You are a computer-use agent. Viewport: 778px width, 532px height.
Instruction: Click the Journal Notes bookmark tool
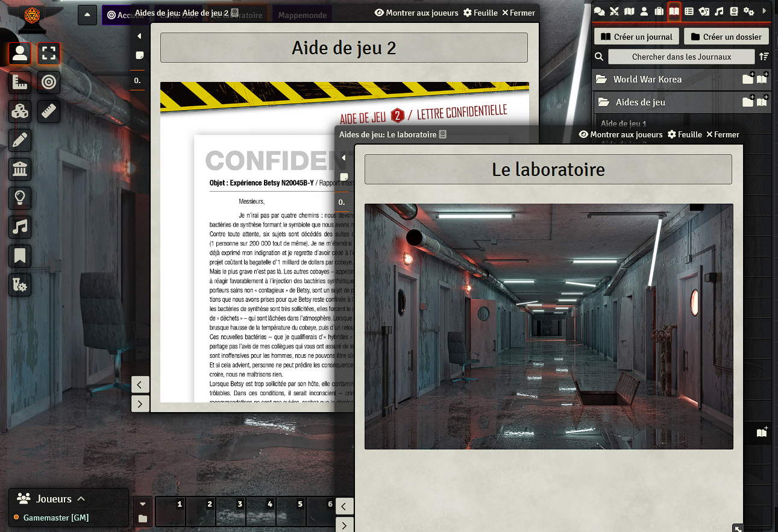point(20,255)
